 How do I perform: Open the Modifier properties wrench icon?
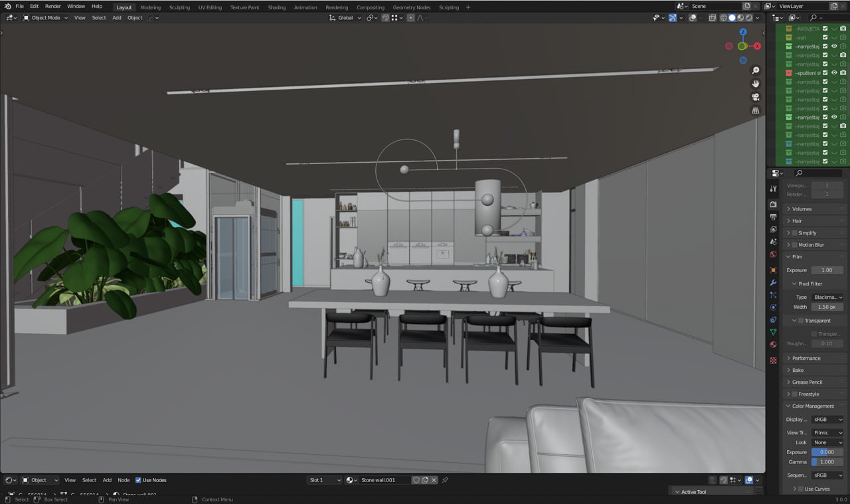point(773,283)
